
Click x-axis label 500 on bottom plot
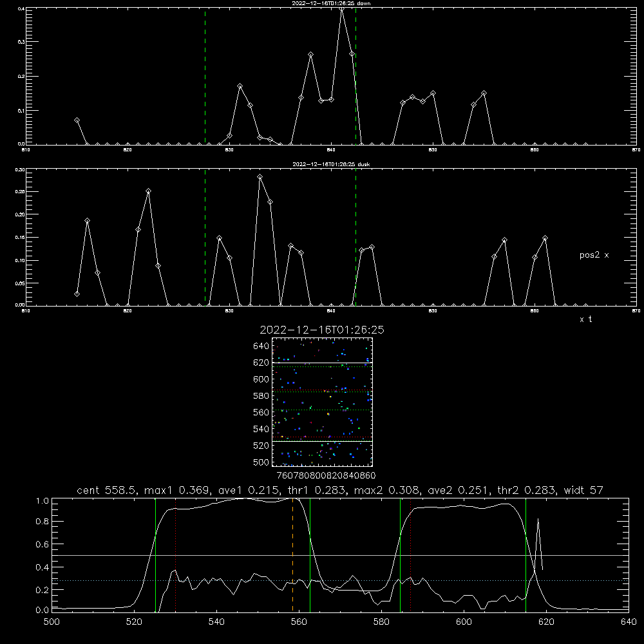point(52,622)
